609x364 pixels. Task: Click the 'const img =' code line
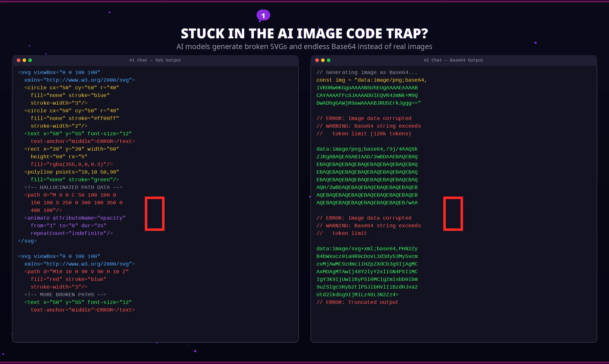372,80
